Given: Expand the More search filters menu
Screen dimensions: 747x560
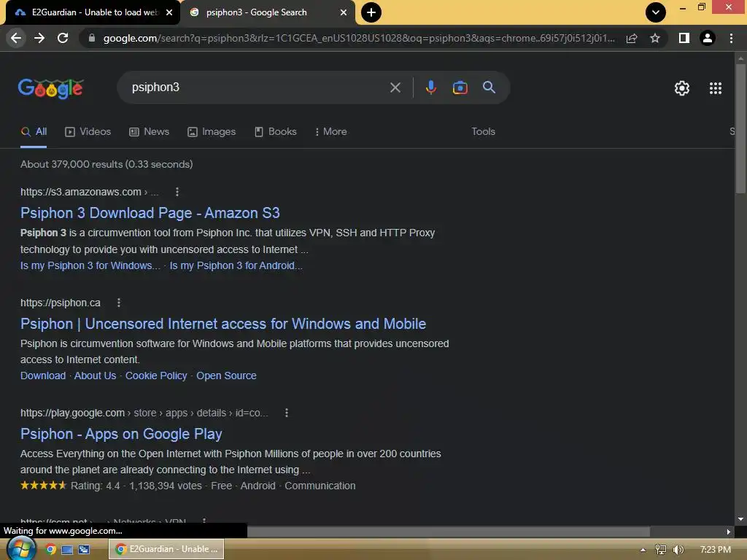Looking at the screenshot, I should [x=330, y=132].
